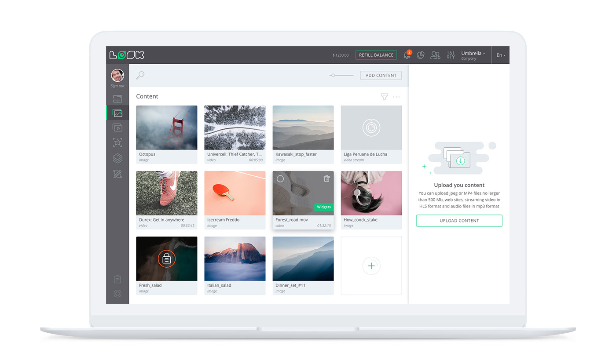Open the layers stack sidebar icon
Viewport: 616px width, 364px height.
click(x=117, y=158)
